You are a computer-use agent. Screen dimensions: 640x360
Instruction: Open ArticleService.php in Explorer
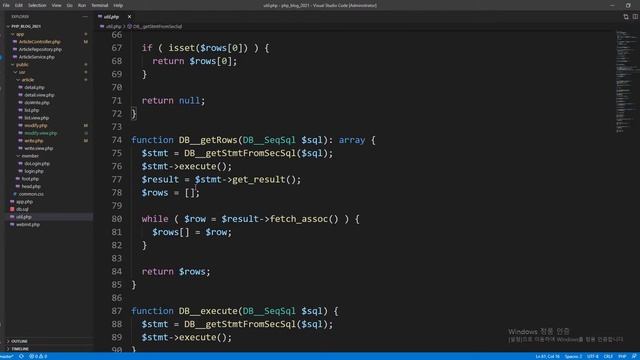(x=36, y=57)
